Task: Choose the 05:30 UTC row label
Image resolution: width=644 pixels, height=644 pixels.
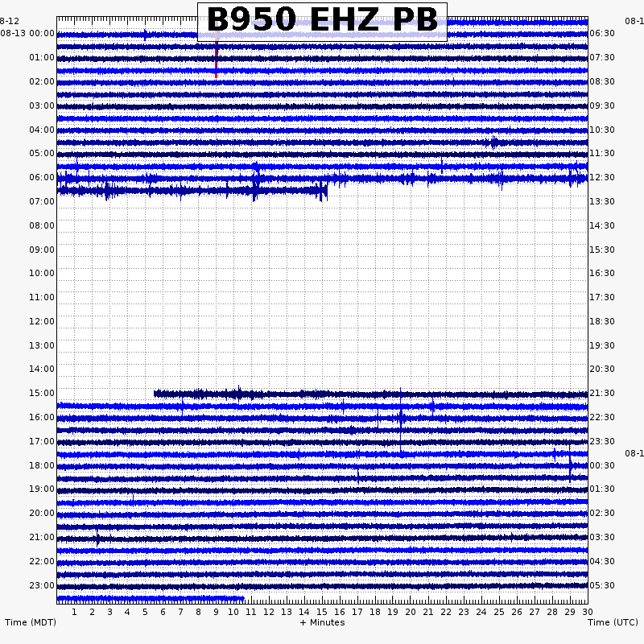Action: tap(602, 586)
